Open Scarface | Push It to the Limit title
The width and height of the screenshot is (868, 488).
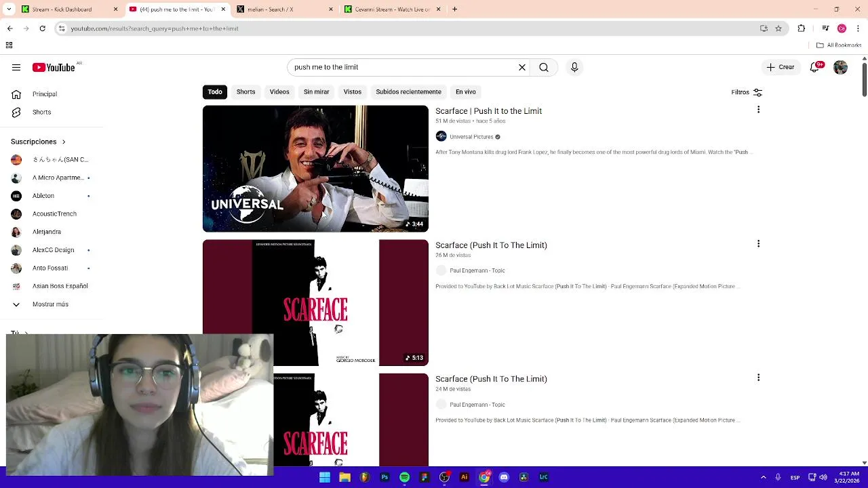pyautogui.click(x=488, y=111)
